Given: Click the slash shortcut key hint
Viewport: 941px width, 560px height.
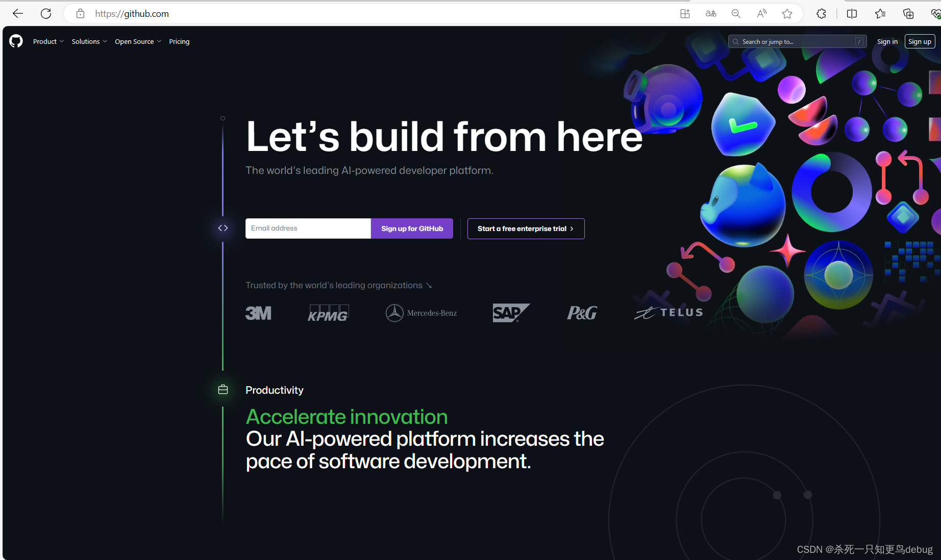Looking at the screenshot, I should (859, 42).
